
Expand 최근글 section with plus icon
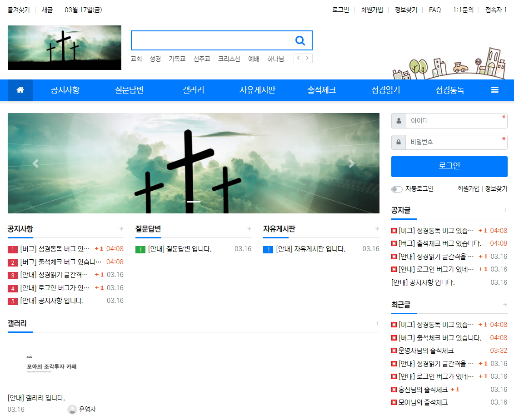505,305
